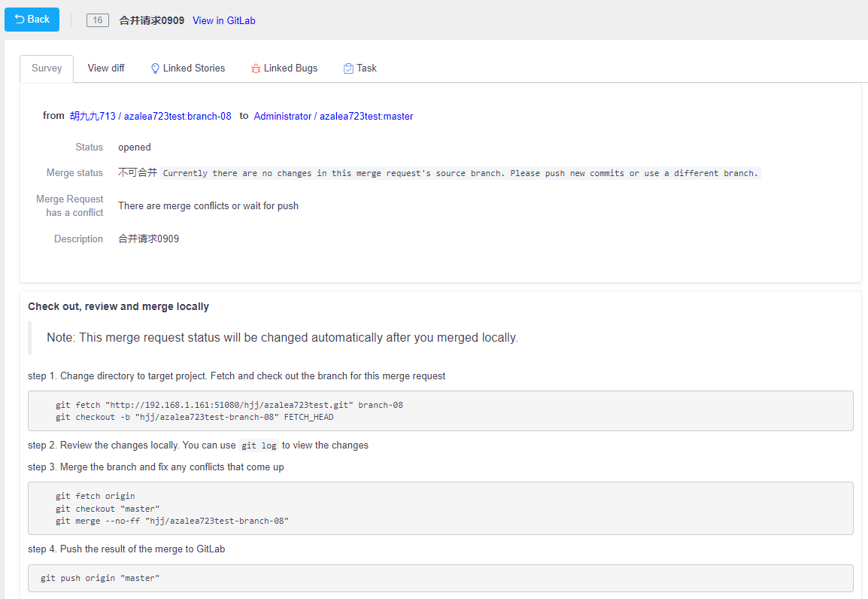Click the step 1 git fetch code block
Screen dimensions: 868x599
tap(440, 411)
